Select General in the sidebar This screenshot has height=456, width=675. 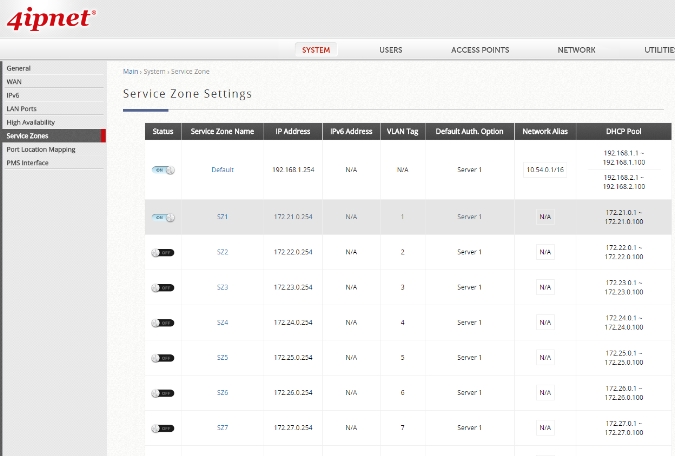[x=18, y=68]
